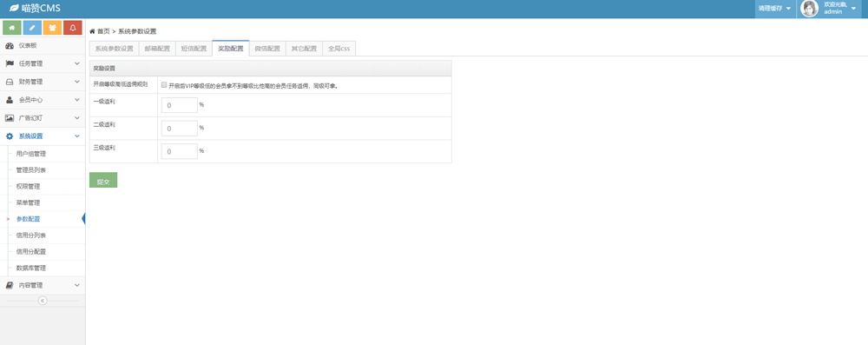Switch to the 微信配置 tab
Image resolution: width=868 pixels, height=345 pixels.
pyautogui.click(x=267, y=49)
